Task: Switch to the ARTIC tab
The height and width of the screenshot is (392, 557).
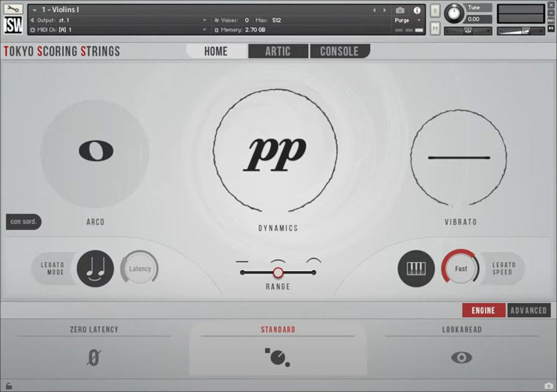Action: [278, 51]
